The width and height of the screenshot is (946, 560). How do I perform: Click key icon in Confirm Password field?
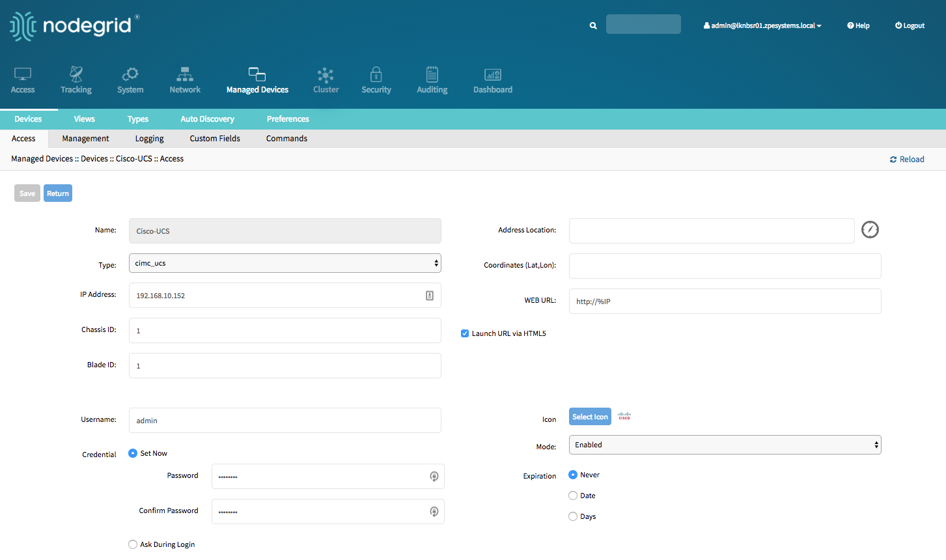(x=434, y=512)
